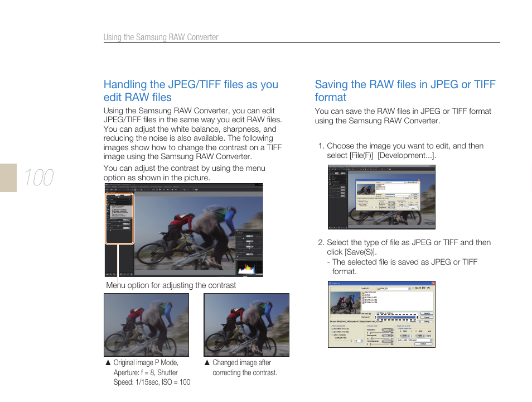This screenshot has height=402, width=532.
Task: Go up one folder in the large Save dialog
Action: 417,288
